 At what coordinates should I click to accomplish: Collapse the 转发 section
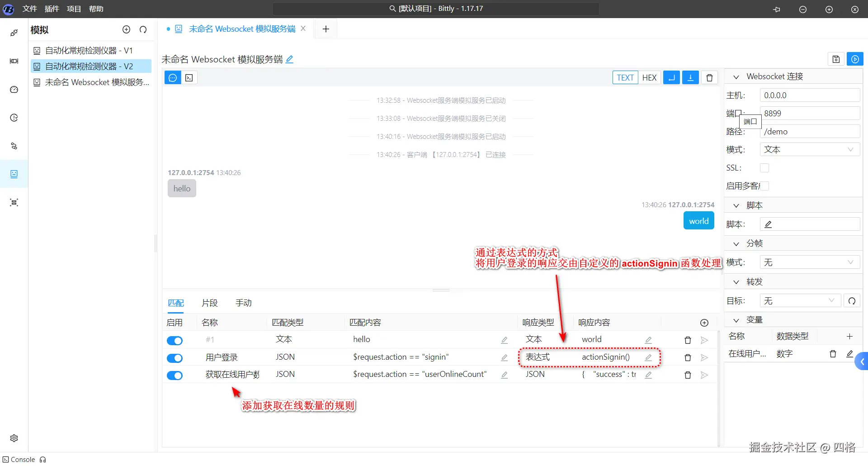tap(736, 282)
